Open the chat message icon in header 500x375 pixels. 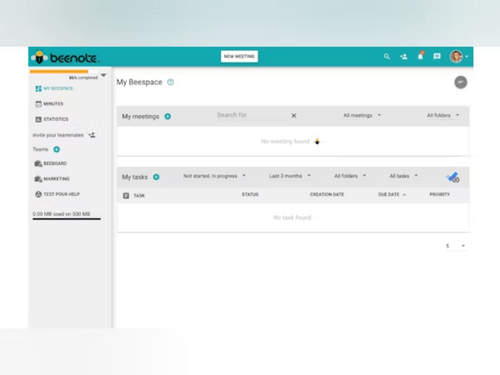[x=437, y=56]
